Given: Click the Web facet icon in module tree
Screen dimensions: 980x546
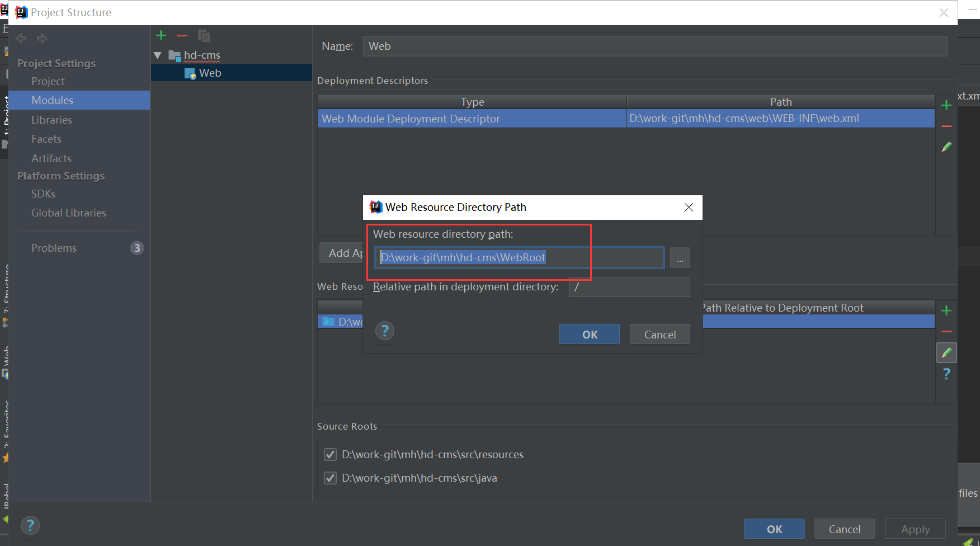Looking at the screenshot, I should [x=190, y=73].
